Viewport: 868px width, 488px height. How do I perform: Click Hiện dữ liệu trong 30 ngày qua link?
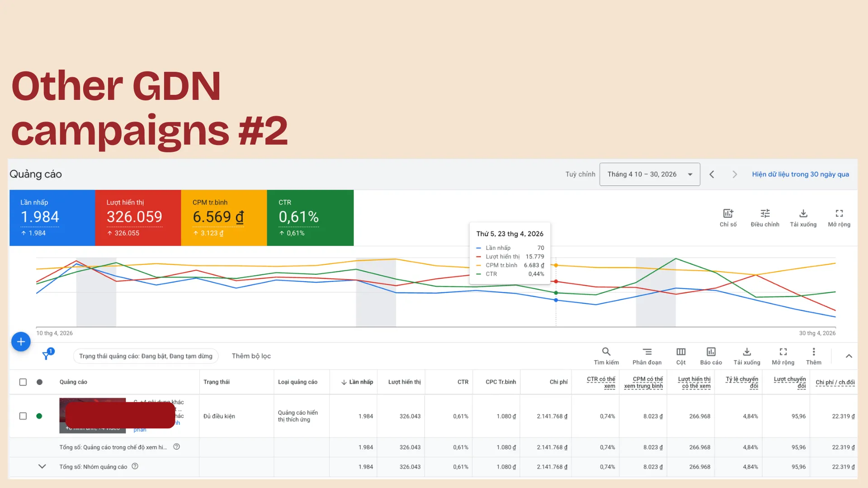[800, 174]
